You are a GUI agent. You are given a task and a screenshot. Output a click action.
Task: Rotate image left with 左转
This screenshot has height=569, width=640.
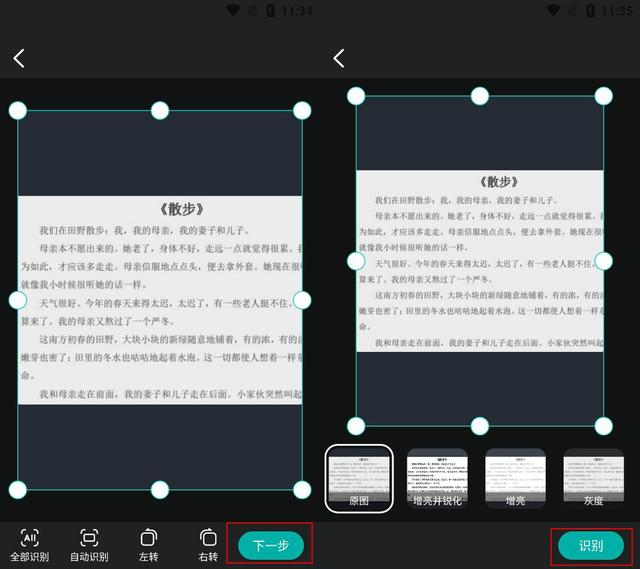pos(149,538)
